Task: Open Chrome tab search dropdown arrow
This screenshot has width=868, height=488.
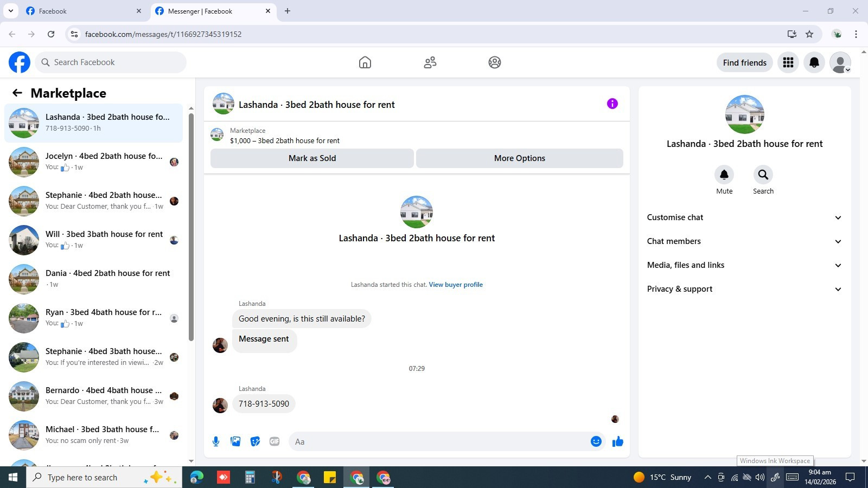Action: [10, 11]
